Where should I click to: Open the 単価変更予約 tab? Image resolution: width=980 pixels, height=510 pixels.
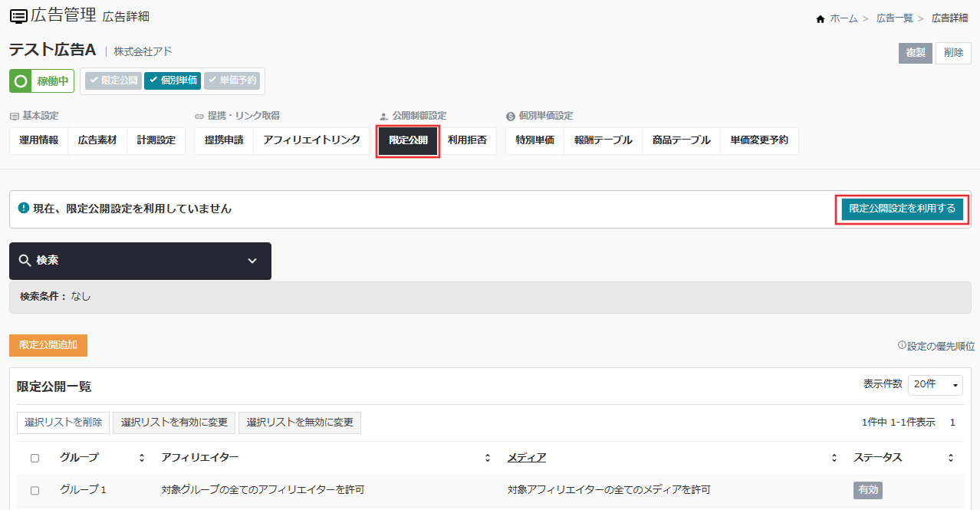pos(759,141)
